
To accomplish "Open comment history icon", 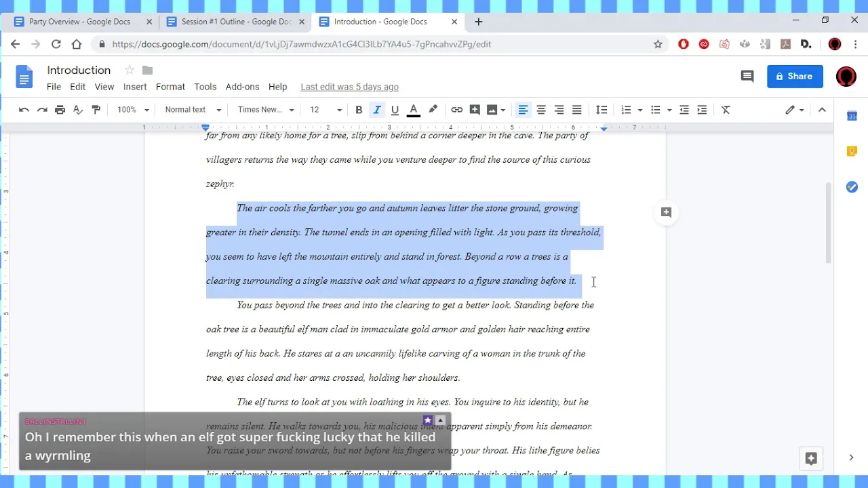I will 747,77.
